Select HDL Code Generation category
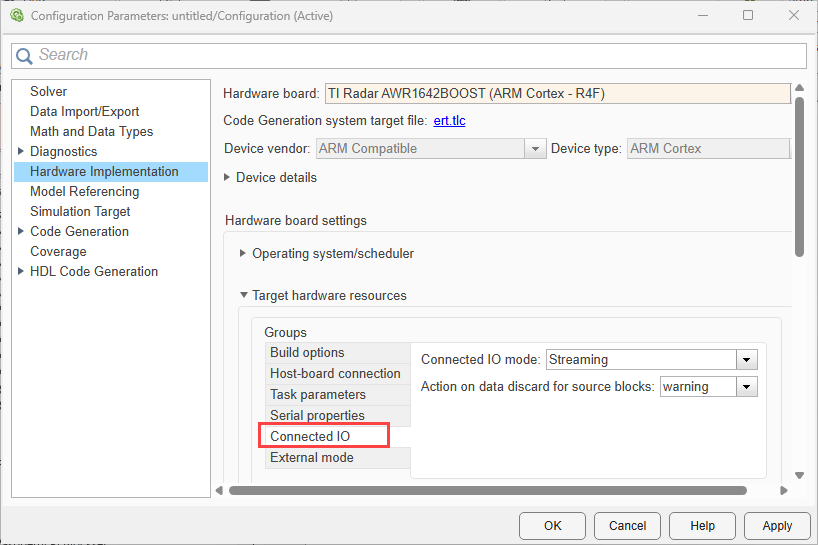Screen dimensions: 818x545 pos(94,271)
